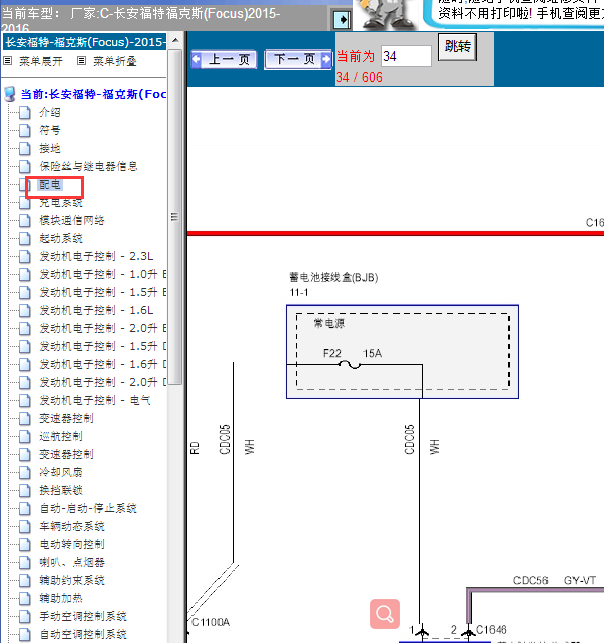Open 自动-启动-停止系统 entry
This screenshot has width=604, height=643.
coord(88,508)
